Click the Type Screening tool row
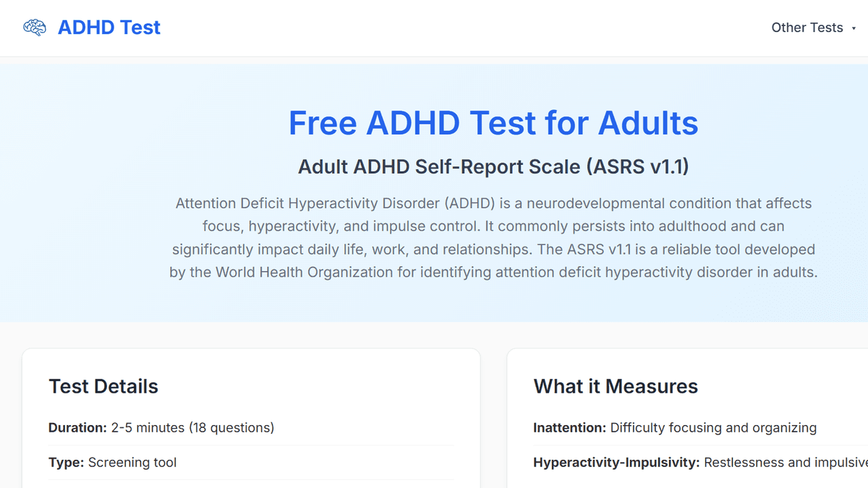Screen dimensions: 868x488 coord(113,463)
